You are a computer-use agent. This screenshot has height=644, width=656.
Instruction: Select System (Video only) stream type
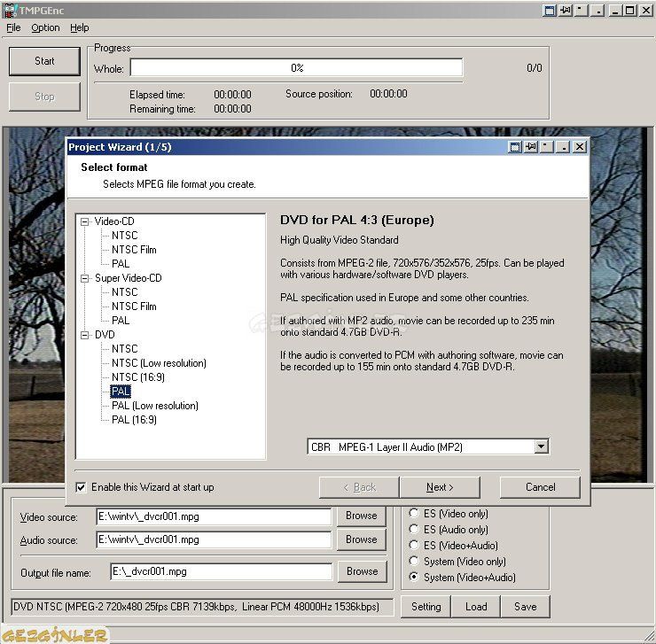(x=414, y=561)
